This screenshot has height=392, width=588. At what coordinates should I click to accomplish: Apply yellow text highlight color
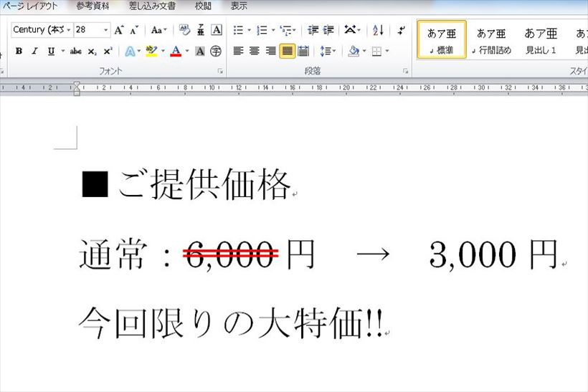(x=151, y=51)
